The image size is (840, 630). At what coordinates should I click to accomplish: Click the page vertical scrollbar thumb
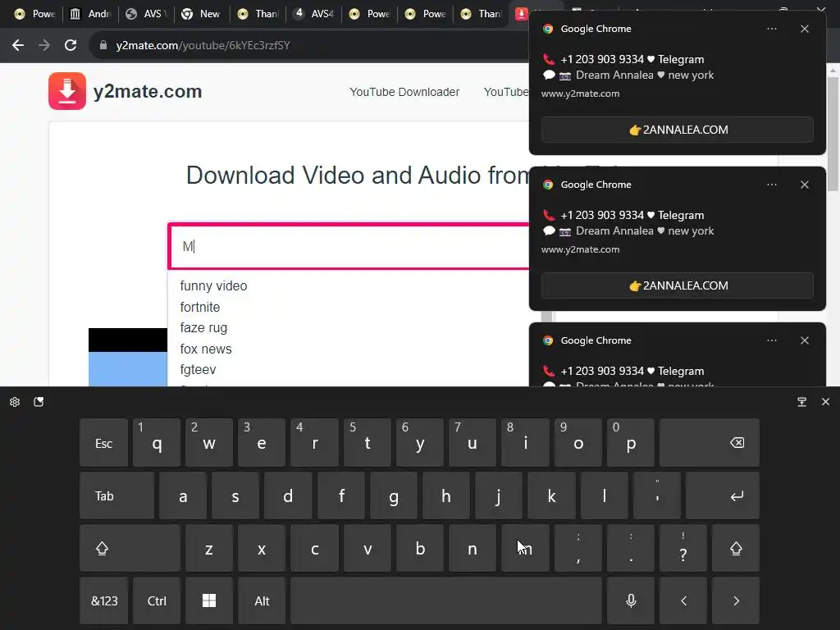tap(833, 134)
